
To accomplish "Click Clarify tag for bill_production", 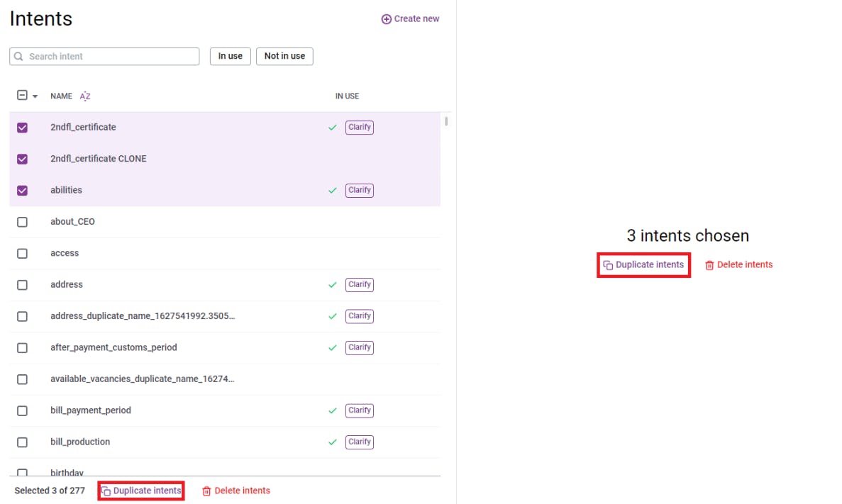I will click(x=359, y=442).
